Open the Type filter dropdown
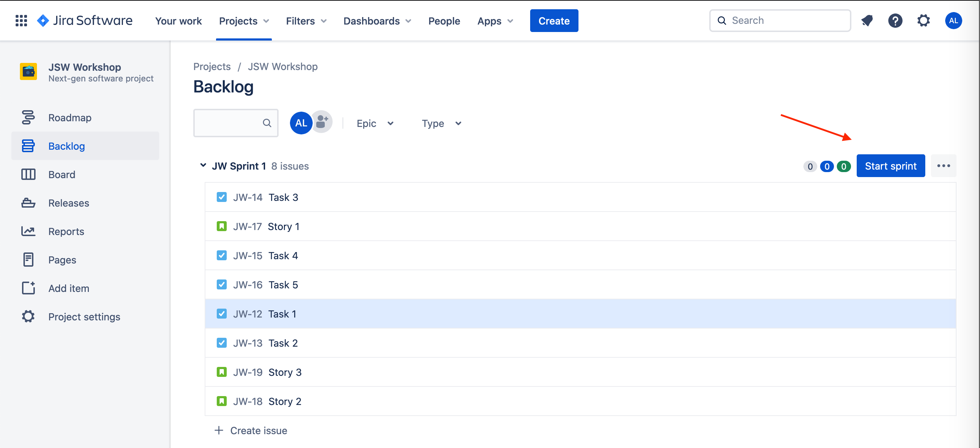 pyautogui.click(x=441, y=123)
